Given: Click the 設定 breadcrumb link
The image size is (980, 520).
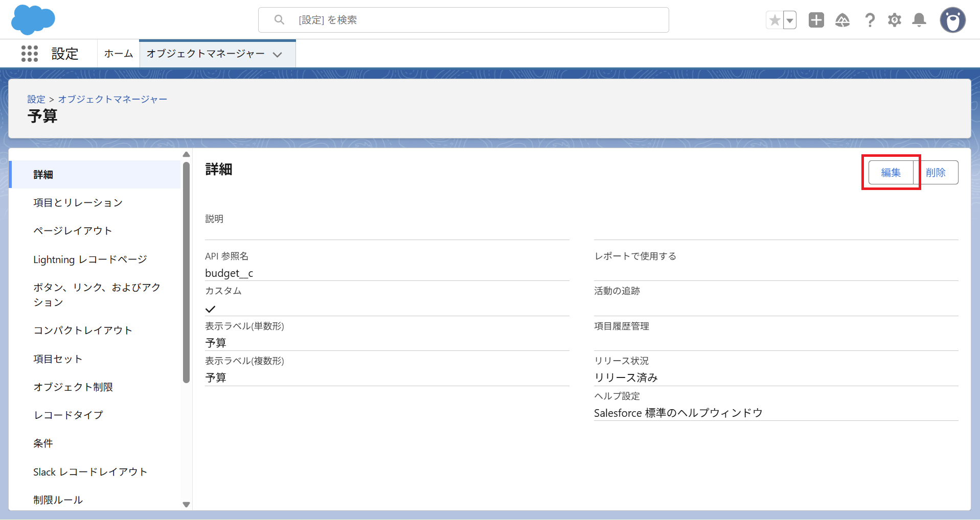Looking at the screenshot, I should 36,99.
